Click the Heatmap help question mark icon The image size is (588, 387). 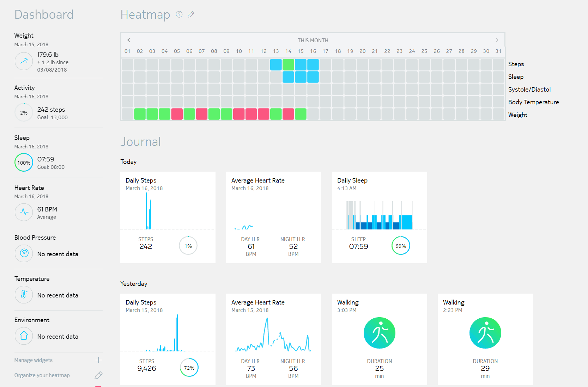179,14
